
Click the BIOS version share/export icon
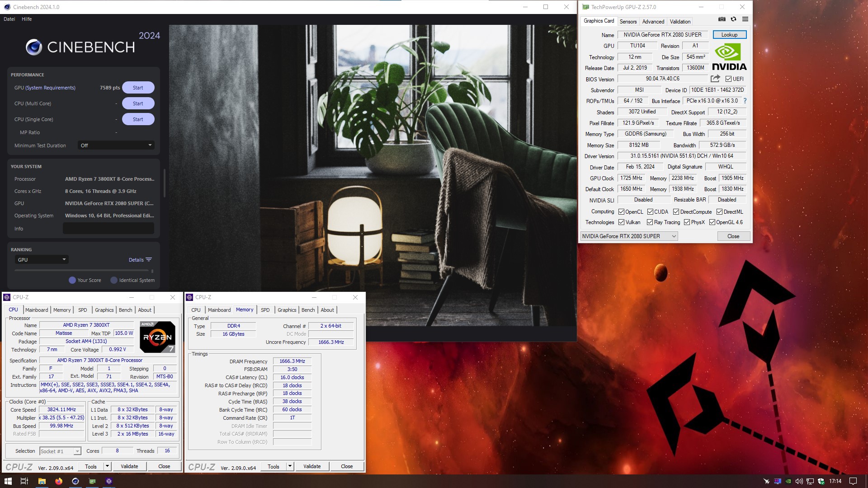(715, 79)
